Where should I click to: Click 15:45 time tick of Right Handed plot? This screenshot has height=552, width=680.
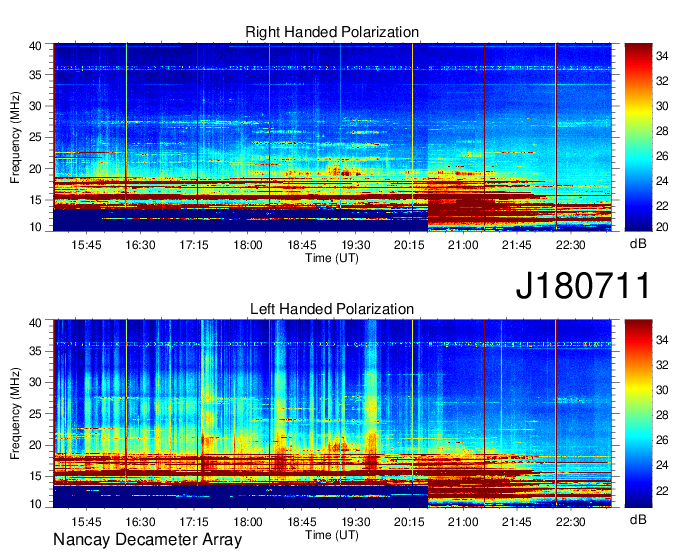point(86,245)
